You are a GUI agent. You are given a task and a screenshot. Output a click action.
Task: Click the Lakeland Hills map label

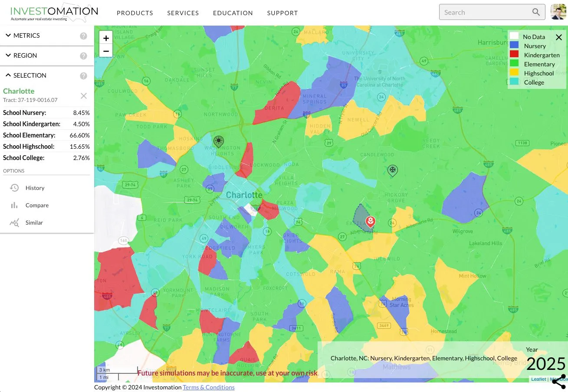(x=486, y=243)
